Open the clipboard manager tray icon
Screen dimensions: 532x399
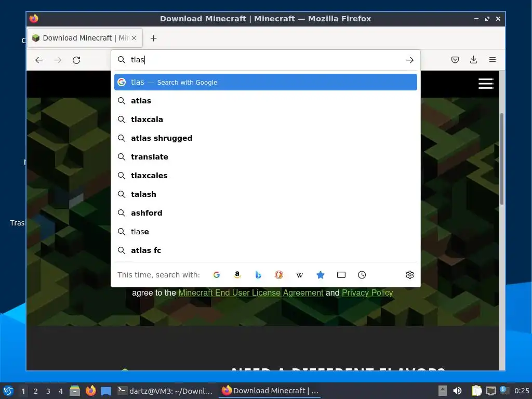point(476,391)
